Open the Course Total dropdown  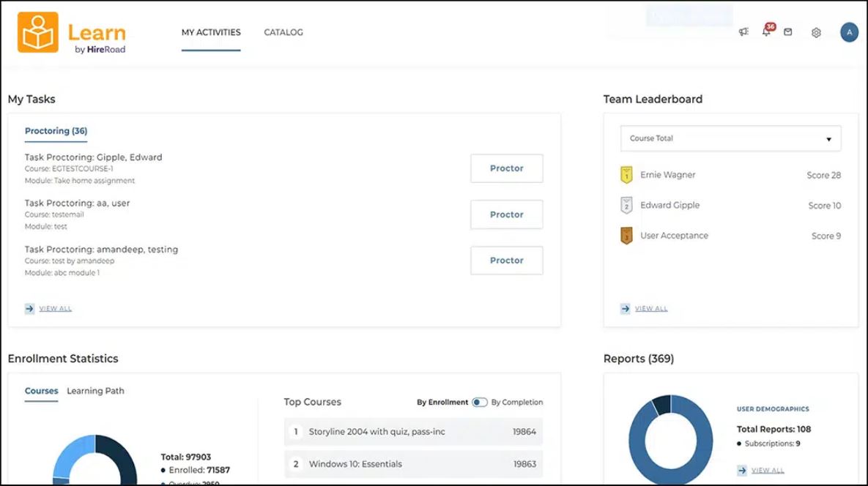[x=729, y=138]
